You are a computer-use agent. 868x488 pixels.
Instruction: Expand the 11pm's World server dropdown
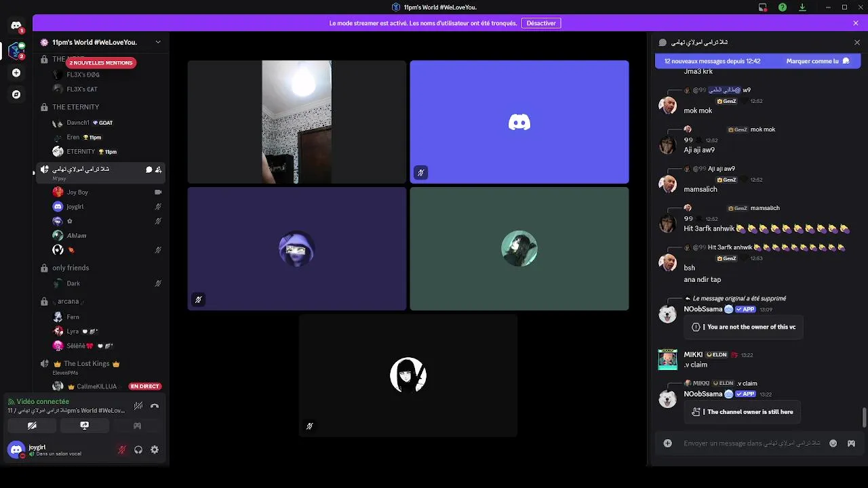[158, 42]
